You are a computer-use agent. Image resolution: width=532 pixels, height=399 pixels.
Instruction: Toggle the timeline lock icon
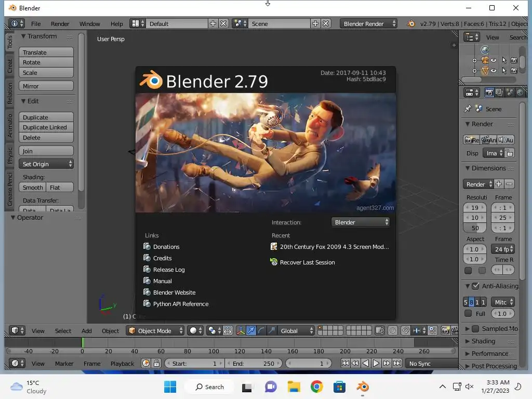click(156, 363)
